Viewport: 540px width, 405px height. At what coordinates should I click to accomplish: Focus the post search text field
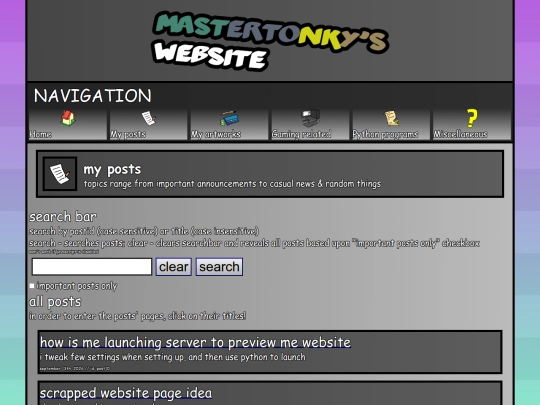click(92, 267)
